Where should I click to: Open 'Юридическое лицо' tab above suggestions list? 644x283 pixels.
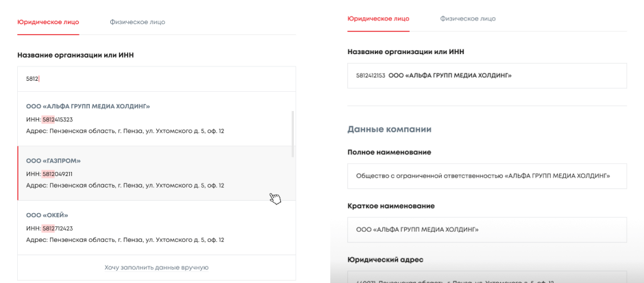(x=48, y=22)
